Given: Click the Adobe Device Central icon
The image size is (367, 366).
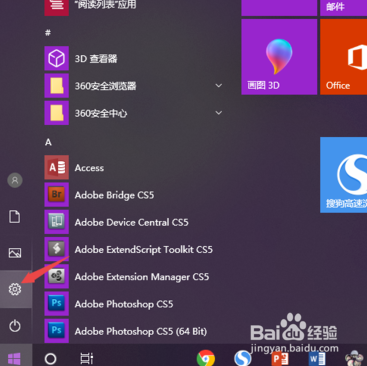Looking at the screenshot, I should (57, 222).
